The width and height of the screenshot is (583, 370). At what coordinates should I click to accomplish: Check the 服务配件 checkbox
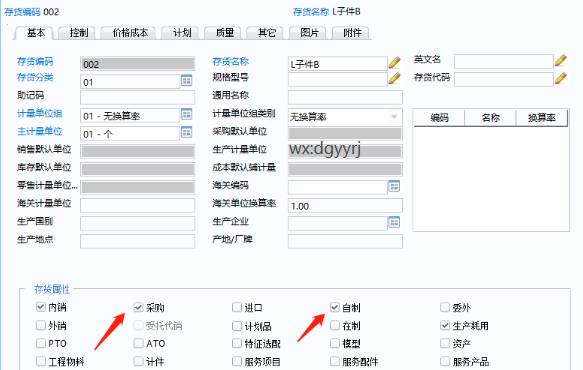click(x=335, y=361)
